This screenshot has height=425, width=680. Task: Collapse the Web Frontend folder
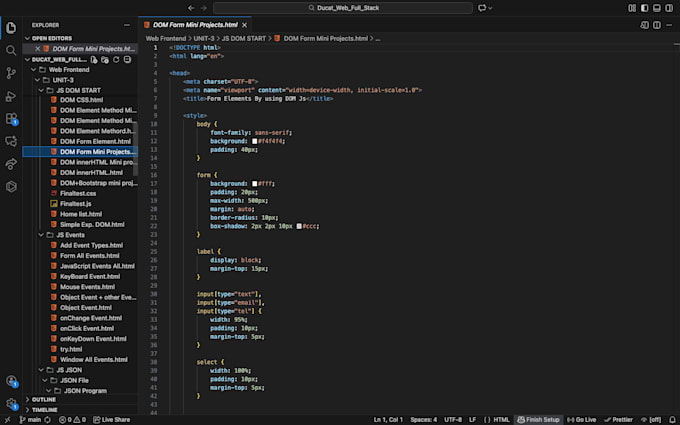(x=33, y=69)
